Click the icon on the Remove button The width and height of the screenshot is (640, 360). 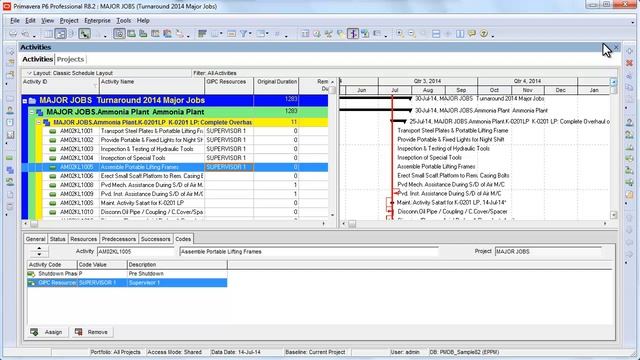78,332
